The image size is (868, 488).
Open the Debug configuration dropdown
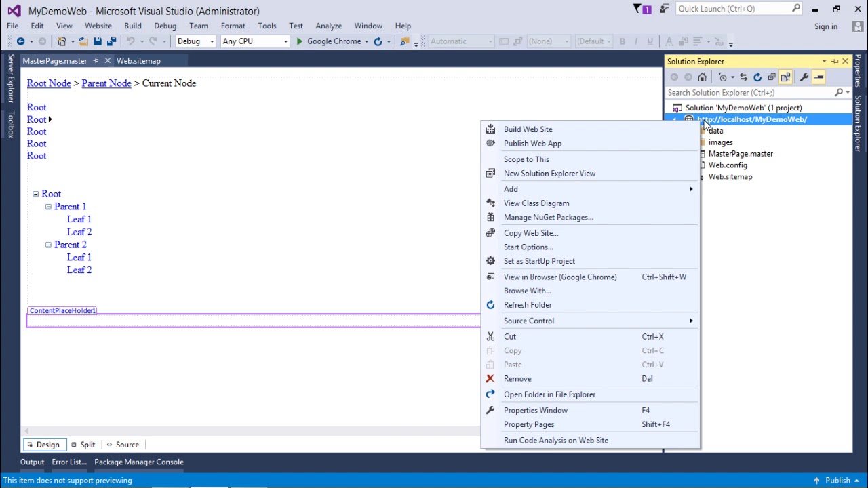coord(195,41)
